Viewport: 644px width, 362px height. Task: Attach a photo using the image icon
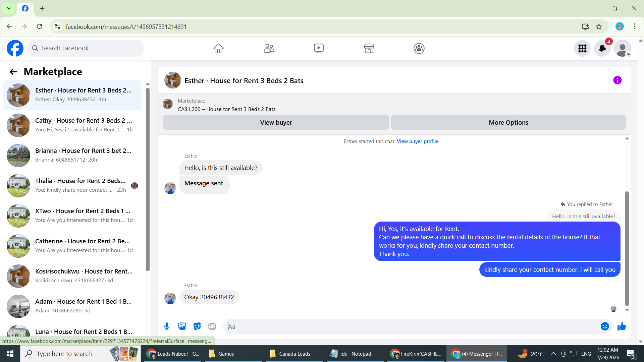point(182,326)
